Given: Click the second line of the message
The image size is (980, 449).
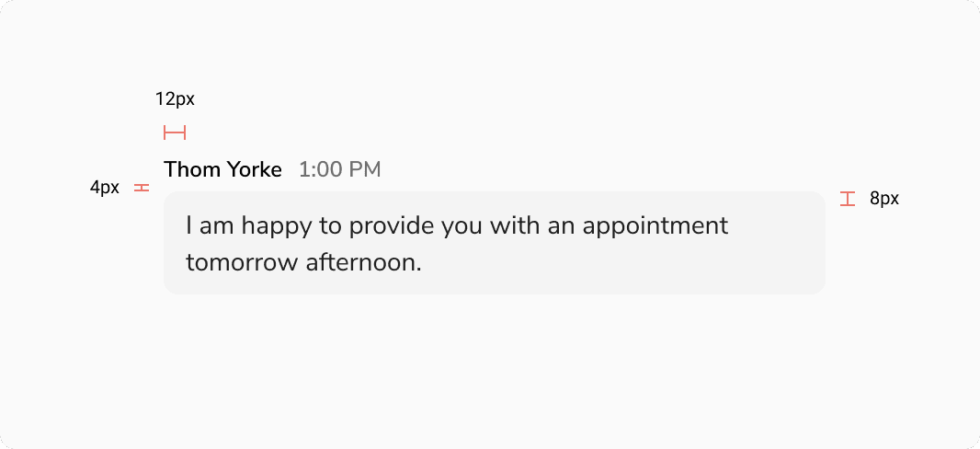Looking at the screenshot, I should pyautogui.click(x=302, y=262).
